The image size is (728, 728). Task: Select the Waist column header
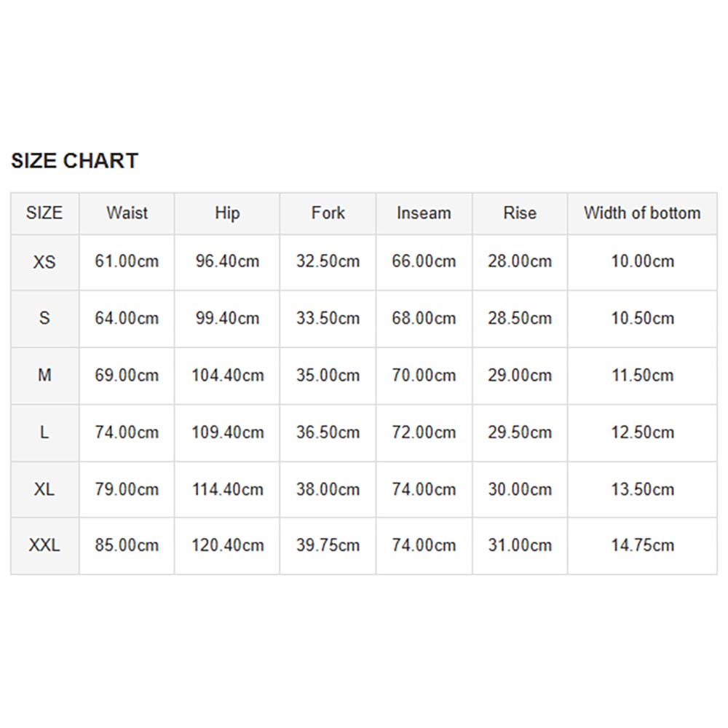[x=127, y=213]
